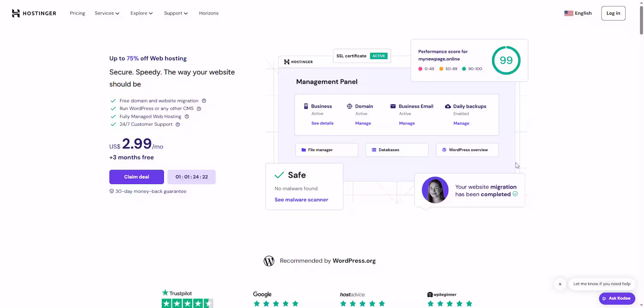Viewport: 644px width, 308px height.
Task: Expand the Support menu
Action: pos(176,13)
